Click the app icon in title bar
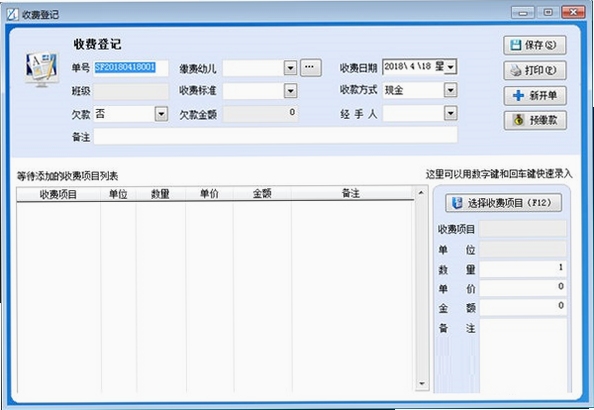The height and width of the screenshot is (410, 594). coord(13,14)
